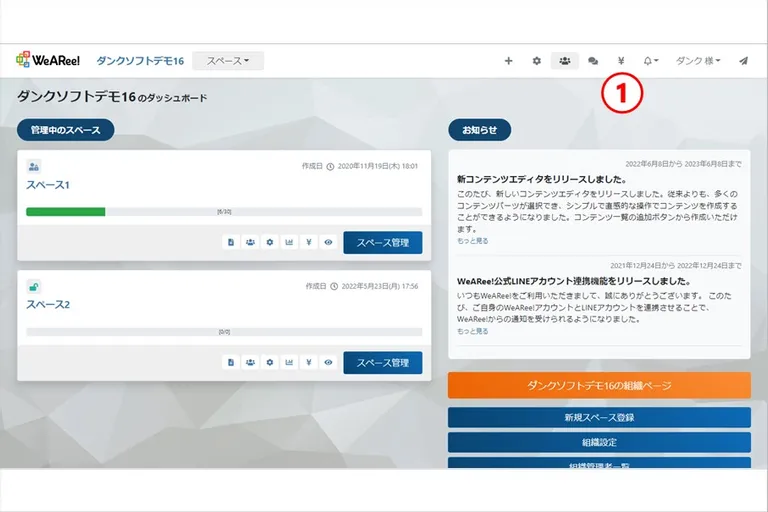Image resolution: width=768 pixels, height=512 pixels.
Task: Expand the スペース dropdown in header
Action: 228,61
